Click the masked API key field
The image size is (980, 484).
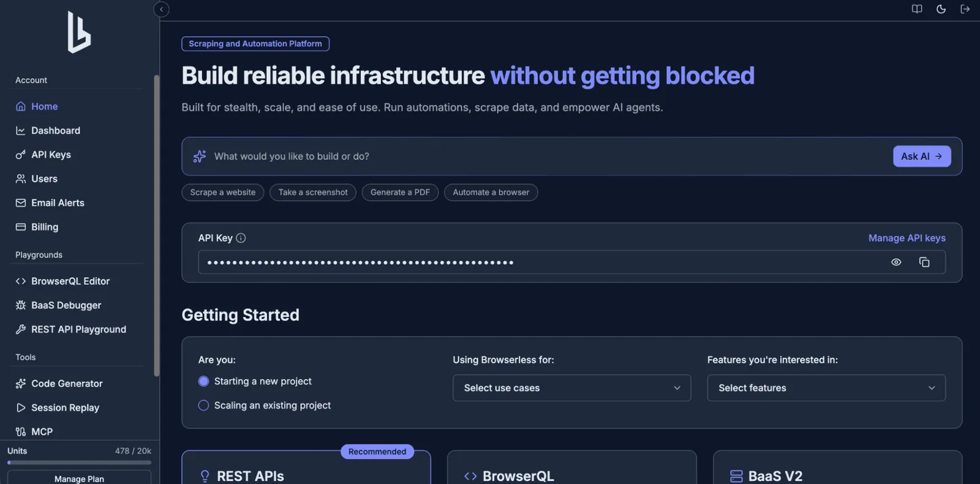coord(572,262)
